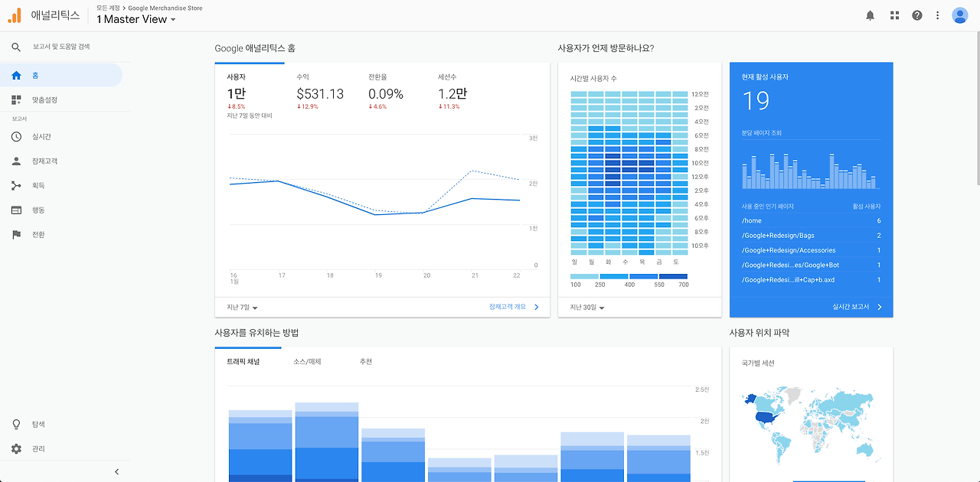Click the Google apps grid icon

tap(893, 15)
